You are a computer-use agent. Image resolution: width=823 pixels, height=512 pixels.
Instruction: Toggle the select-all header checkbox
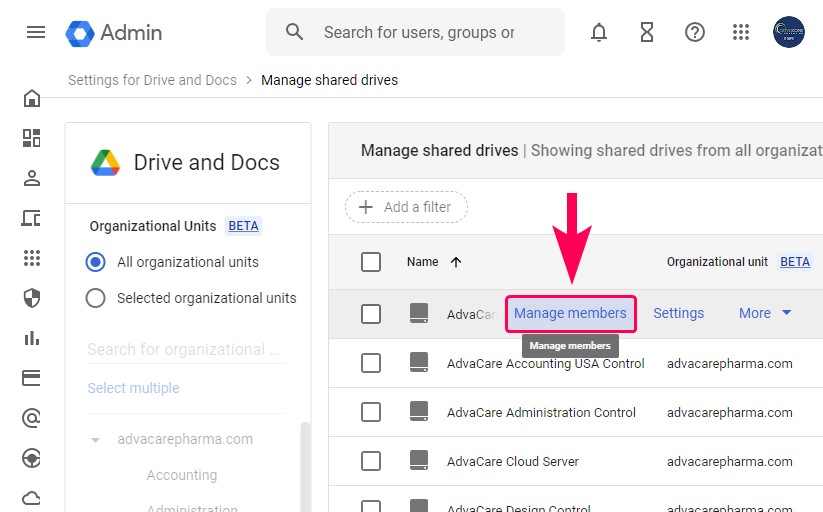click(371, 262)
